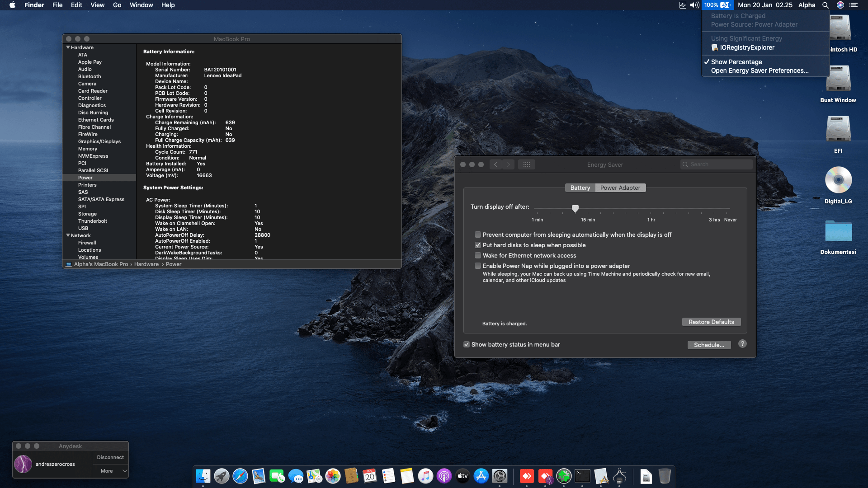Launch Podcasts app in the dock

point(444,476)
